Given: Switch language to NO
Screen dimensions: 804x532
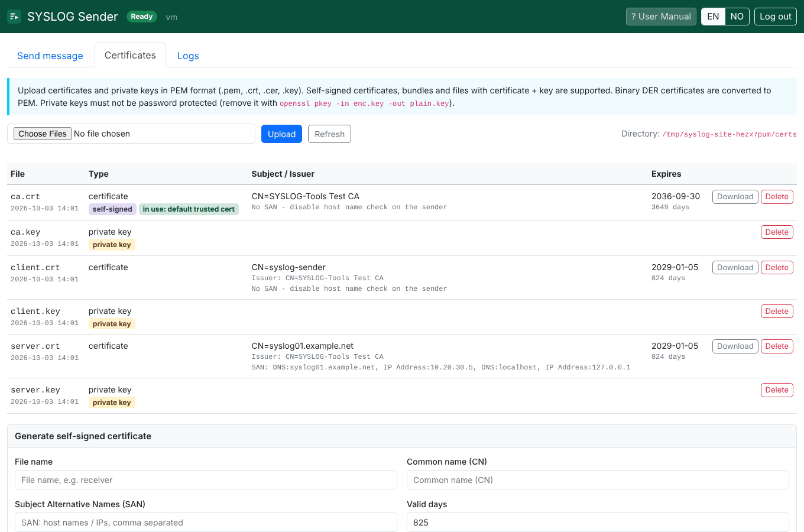Looking at the screenshot, I should (737, 17).
